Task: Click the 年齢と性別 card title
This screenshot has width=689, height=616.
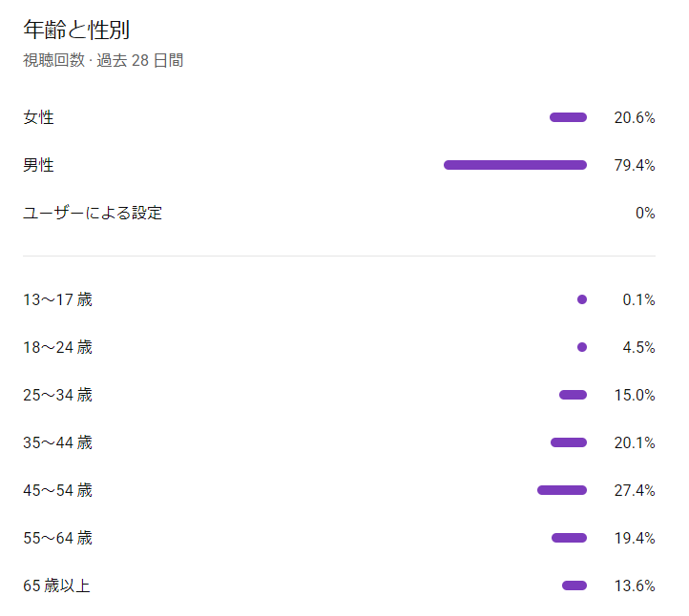Action: [76, 30]
